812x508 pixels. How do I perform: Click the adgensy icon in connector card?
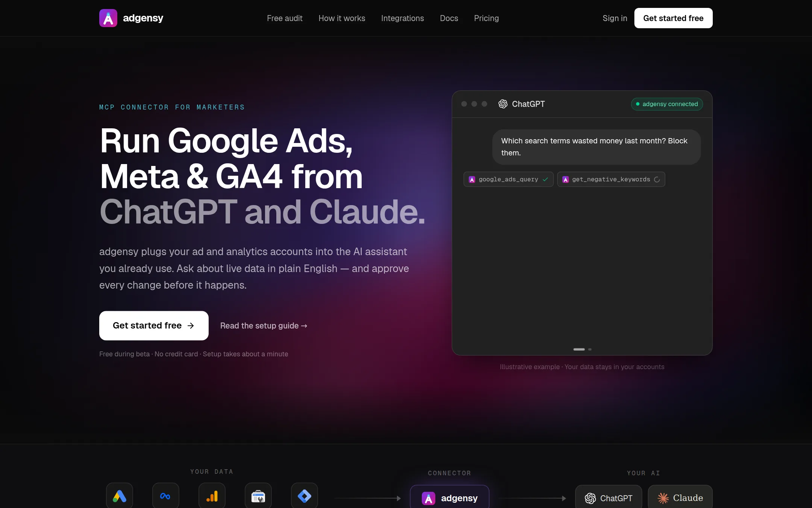click(x=429, y=498)
